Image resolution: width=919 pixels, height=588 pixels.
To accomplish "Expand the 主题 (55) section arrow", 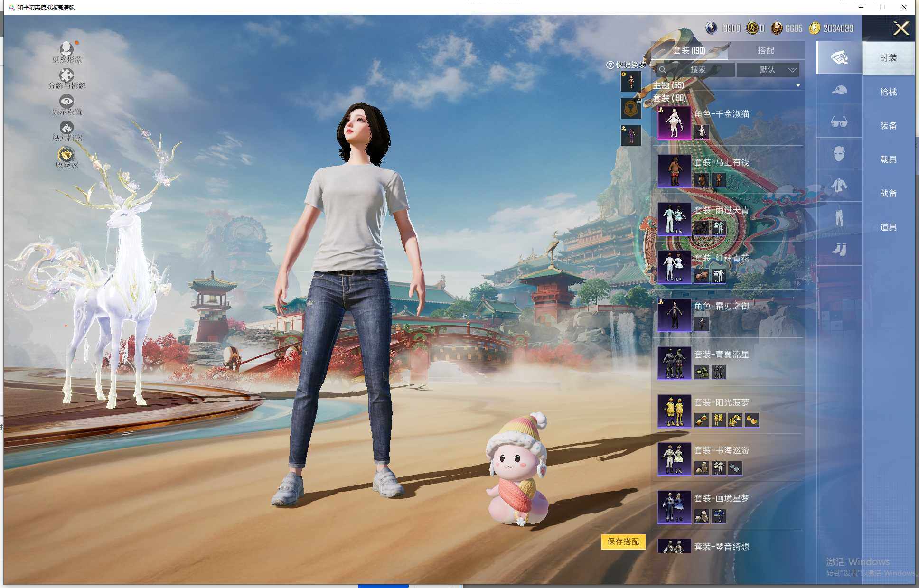I will click(x=798, y=85).
